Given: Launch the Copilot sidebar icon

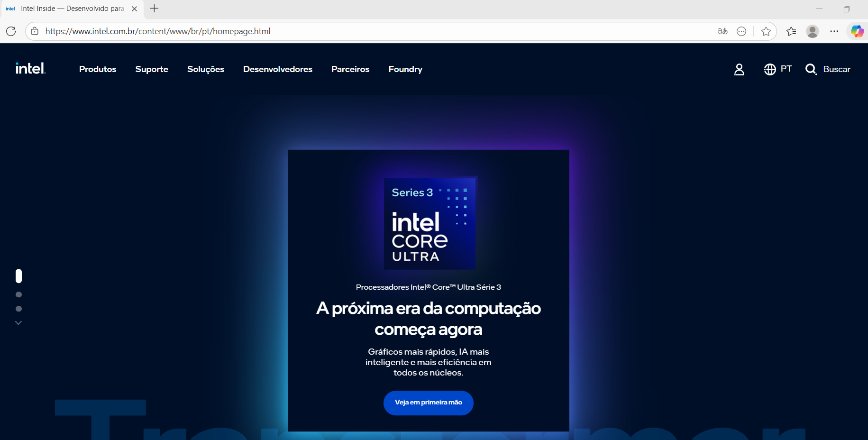Looking at the screenshot, I should [x=857, y=31].
